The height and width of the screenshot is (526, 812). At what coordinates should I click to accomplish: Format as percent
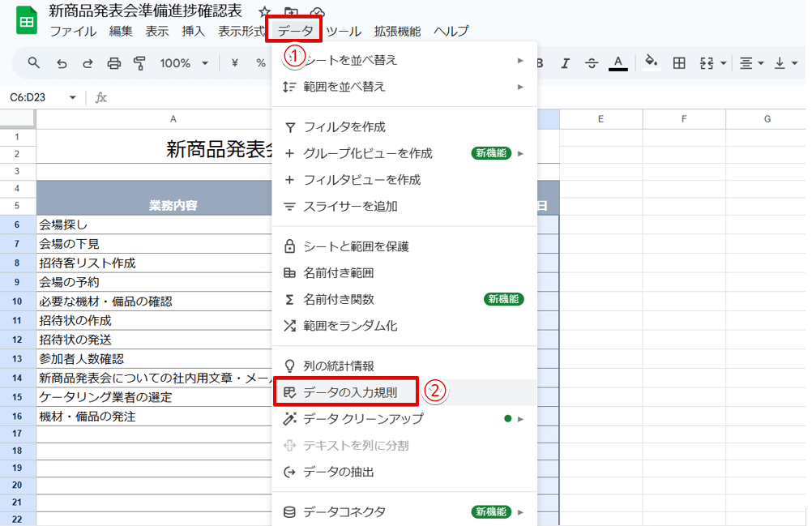point(261,63)
